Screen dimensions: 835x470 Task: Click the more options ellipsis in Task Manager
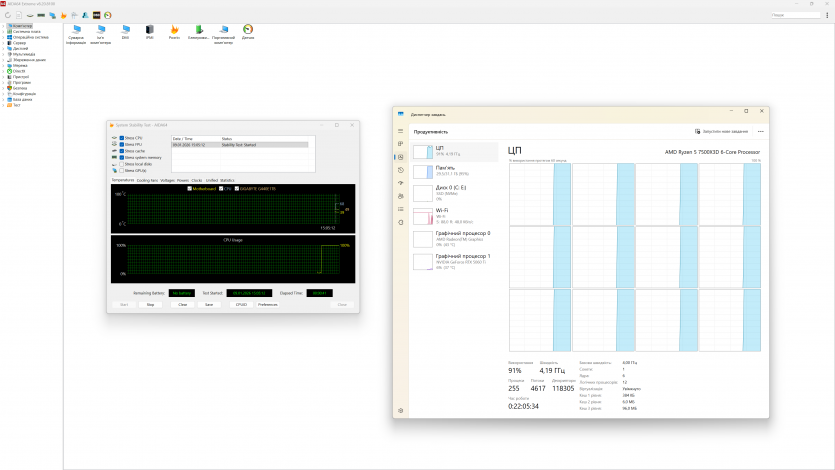(x=763, y=131)
